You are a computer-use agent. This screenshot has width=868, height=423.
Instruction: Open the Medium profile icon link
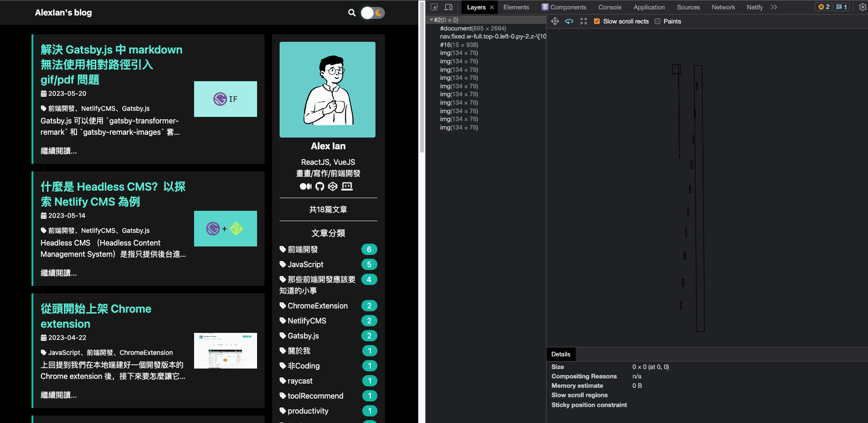pyautogui.click(x=305, y=186)
